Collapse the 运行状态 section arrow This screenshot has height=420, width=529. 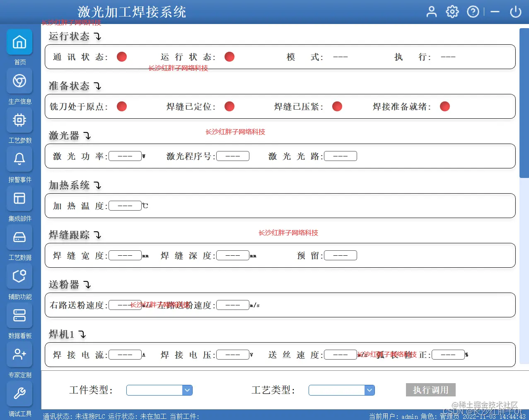[x=98, y=37]
